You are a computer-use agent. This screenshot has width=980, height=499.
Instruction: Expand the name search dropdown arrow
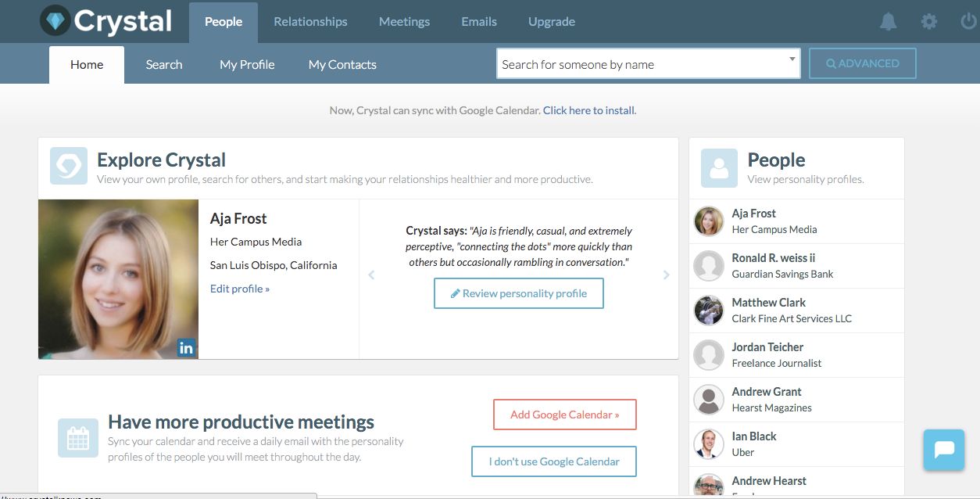pos(792,59)
